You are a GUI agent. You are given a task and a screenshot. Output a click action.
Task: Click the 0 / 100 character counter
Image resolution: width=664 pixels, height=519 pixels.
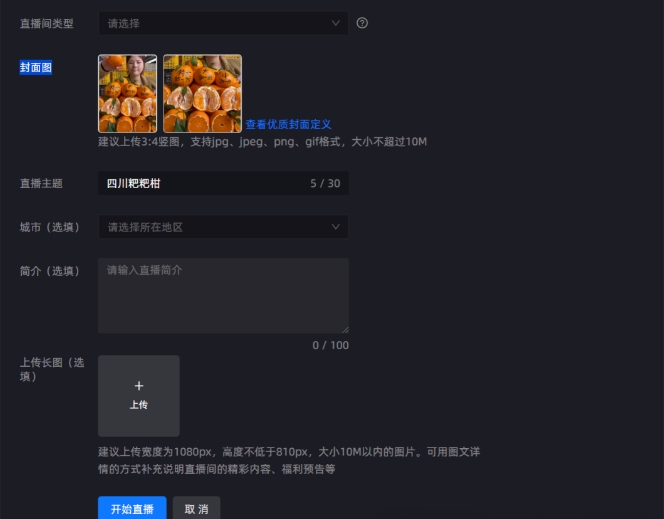point(331,345)
